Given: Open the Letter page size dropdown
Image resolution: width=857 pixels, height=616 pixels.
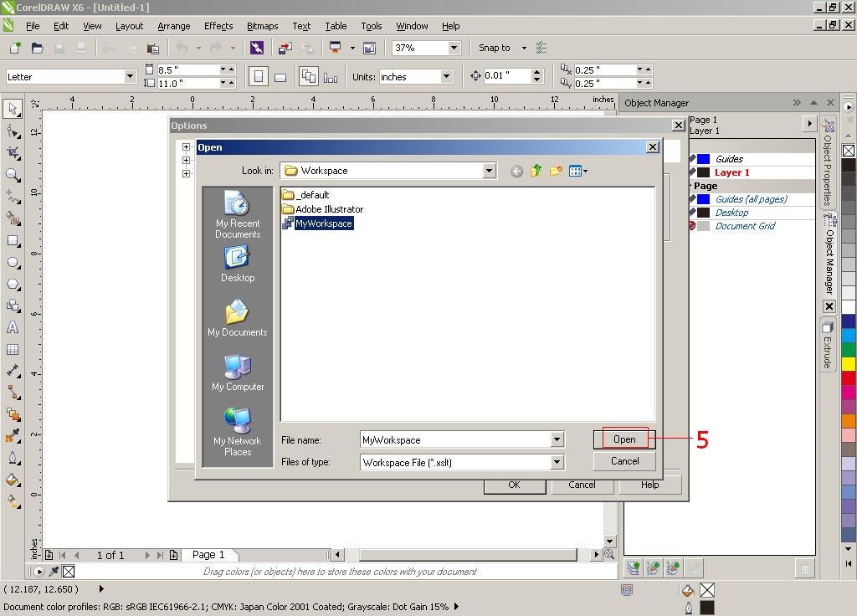Looking at the screenshot, I should (x=130, y=76).
